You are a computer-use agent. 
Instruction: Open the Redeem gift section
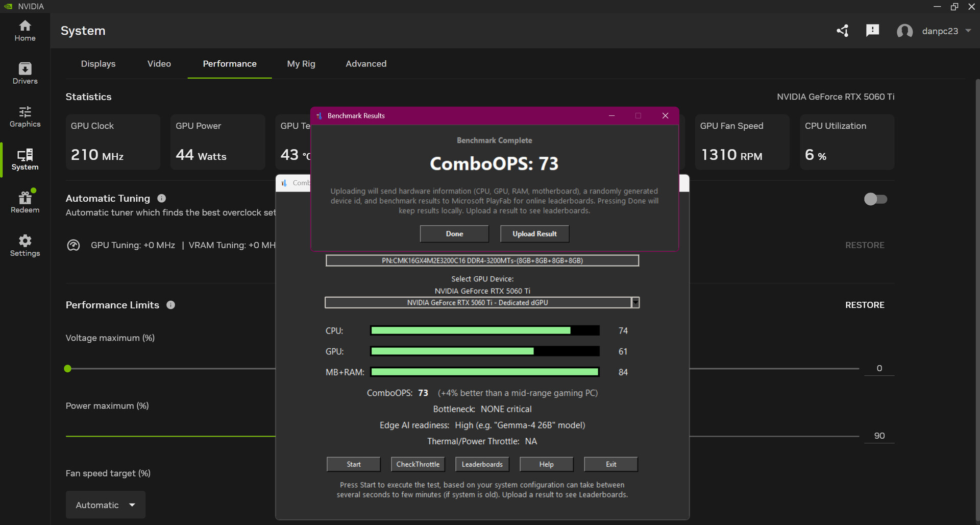coord(25,202)
